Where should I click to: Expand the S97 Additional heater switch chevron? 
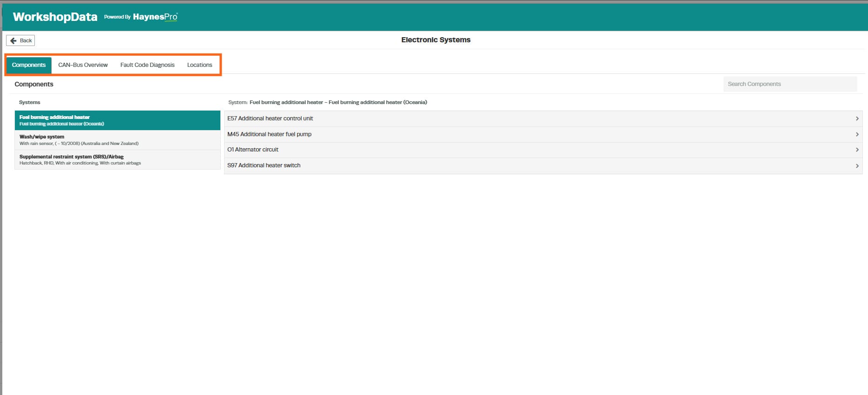click(x=857, y=165)
